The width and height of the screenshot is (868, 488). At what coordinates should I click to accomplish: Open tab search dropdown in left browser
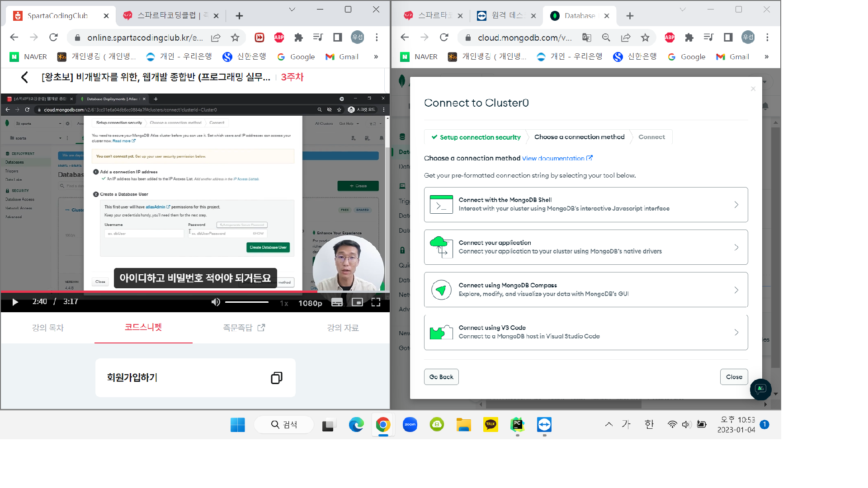point(292,9)
